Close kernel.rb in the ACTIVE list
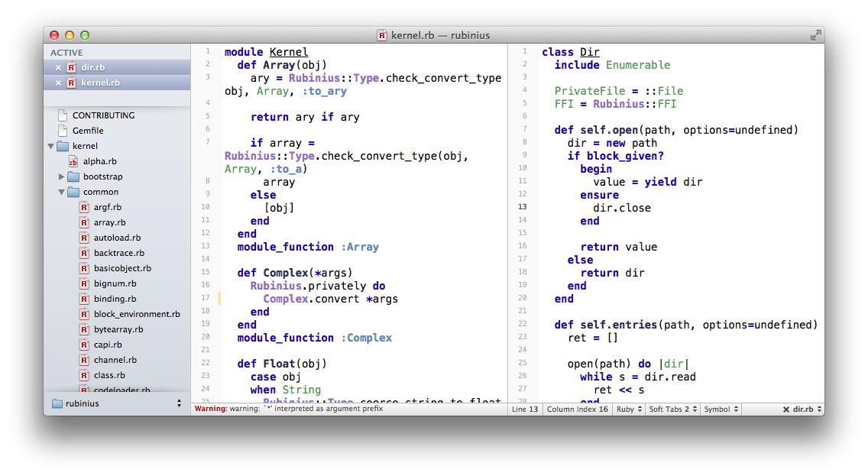The image size is (868, 476). tap(58, 83)
